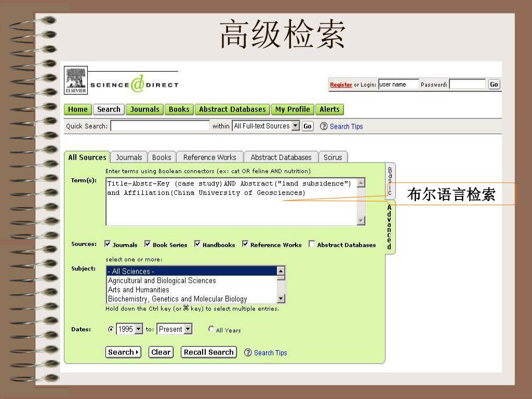Switch to the Scirus tab
Viewport: 532px width, 399px height.
point(333,157)
